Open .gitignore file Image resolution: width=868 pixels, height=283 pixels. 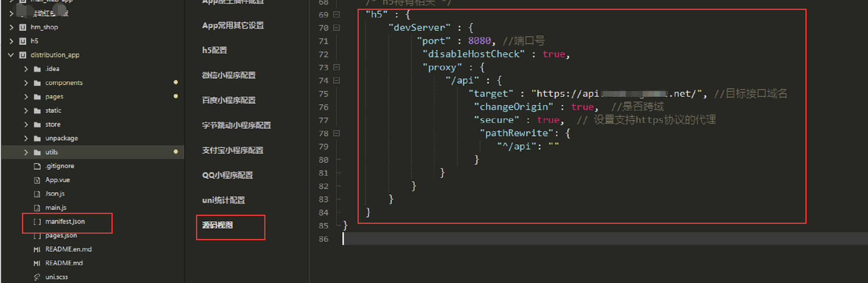click(60, 166)
